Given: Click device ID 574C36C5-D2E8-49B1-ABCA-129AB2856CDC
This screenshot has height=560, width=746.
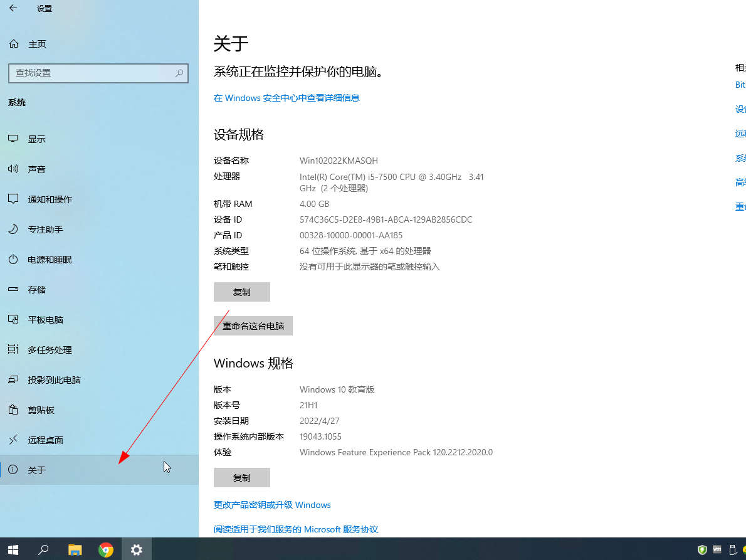Looking at the screenshot, I should tap(386, 219).
